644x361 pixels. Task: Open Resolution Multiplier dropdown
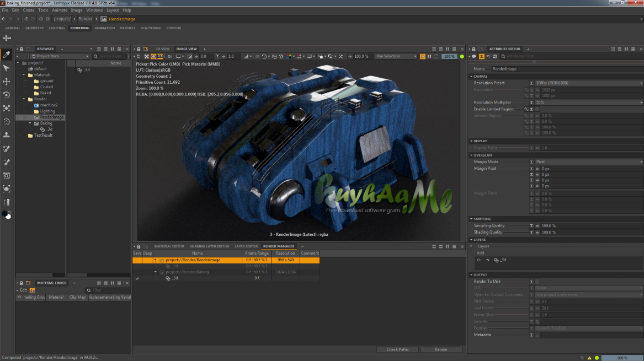coord(589,102)
